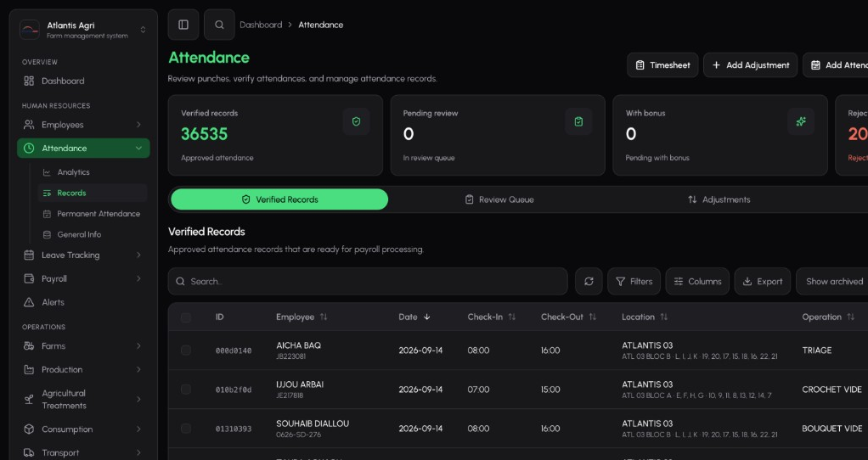The width and height of the screenshot is (868, 460).
Task: Select the IJJOU ARBAI row checkbox
Action: pos(186,390)
